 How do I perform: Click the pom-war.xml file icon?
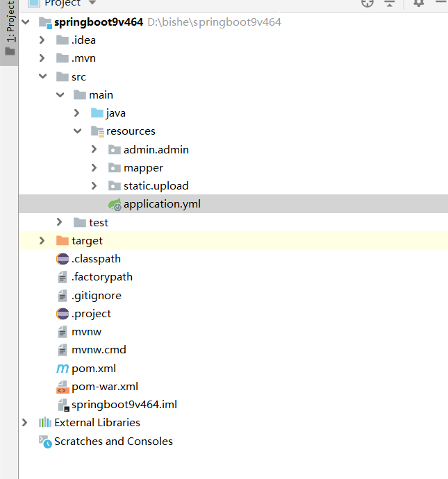(x=63, y=387)
